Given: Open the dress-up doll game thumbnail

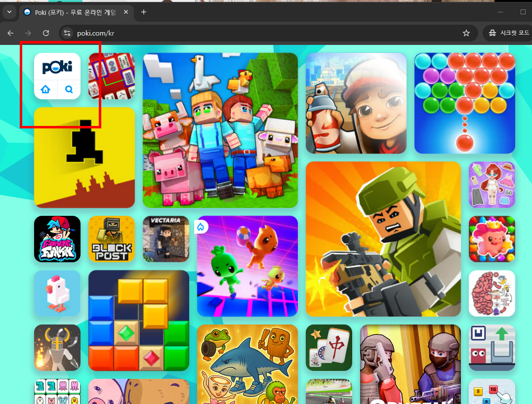Looking at the screenshot, I should [491, 185].
